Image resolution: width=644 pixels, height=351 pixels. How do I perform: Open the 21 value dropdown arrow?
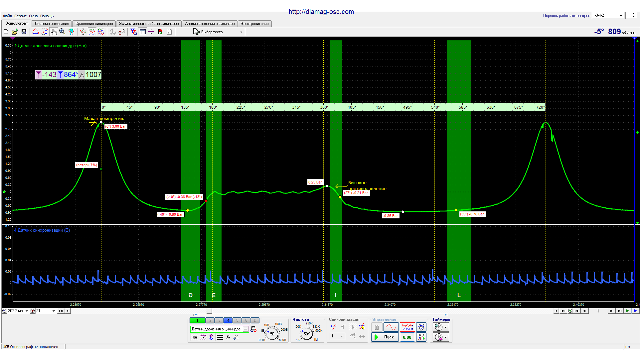pyautogui.click(x=54, y=311)
